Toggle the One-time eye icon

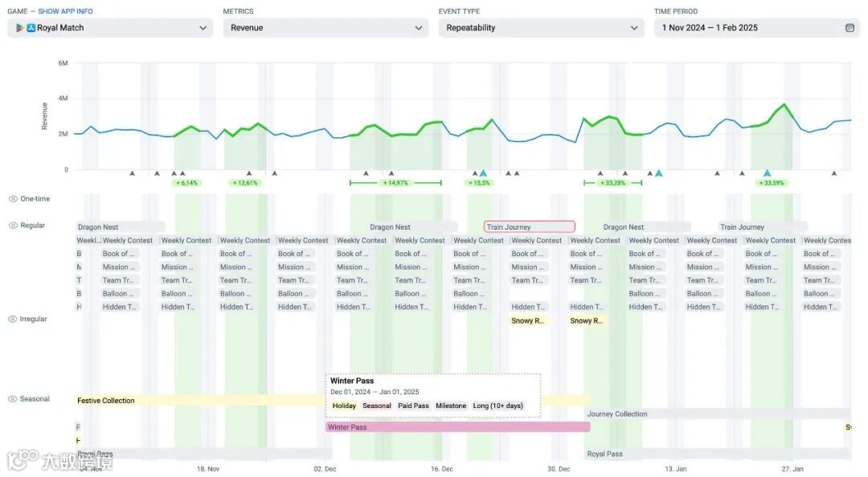click(14, 198)
